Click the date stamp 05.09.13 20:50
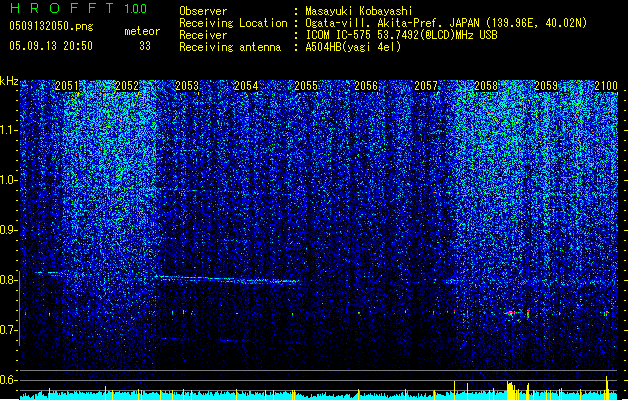The image size is (629, 400). [51, 45]
